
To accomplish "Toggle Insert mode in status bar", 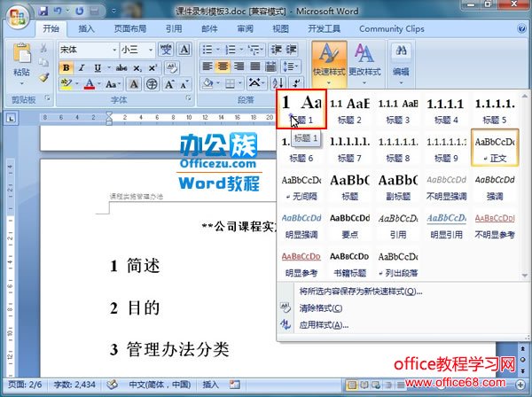I will click(x=210, y=385).
